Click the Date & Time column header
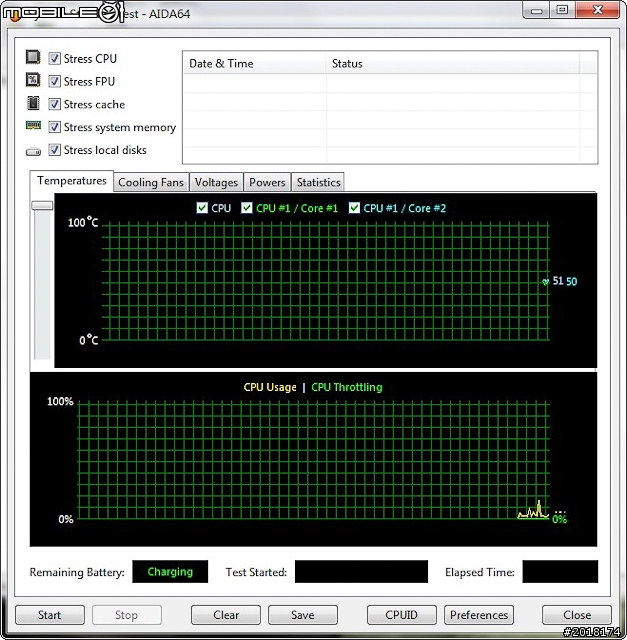 tap(255, 64)
